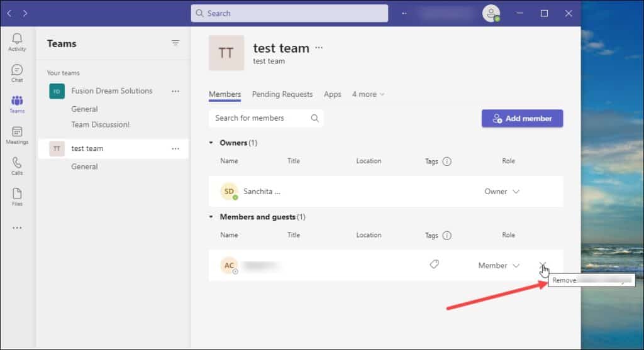This screenshot has height=350, width=644.
Task: Remove member AC with the X
Action: (x=543, y=265)
